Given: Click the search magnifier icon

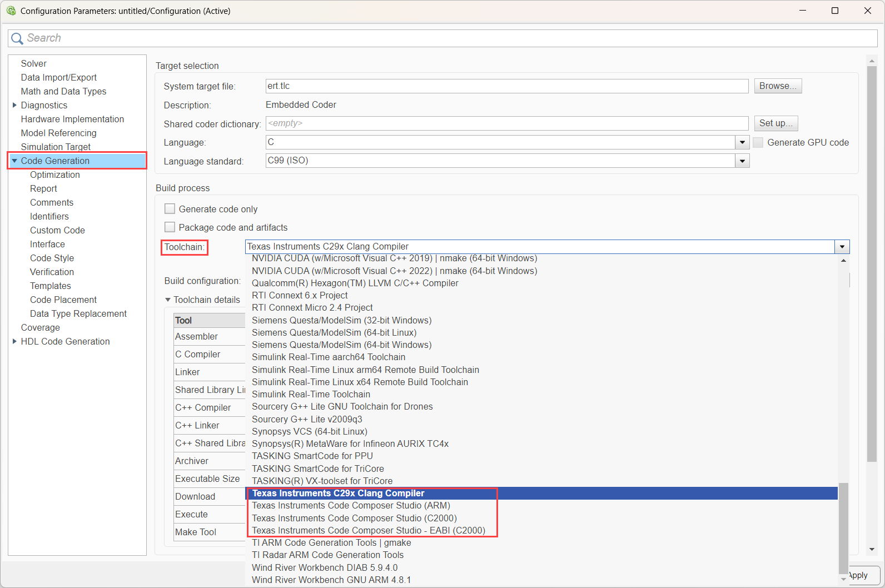Looking at the screenshot, I should pyautogui.click(x=17, y=38).
